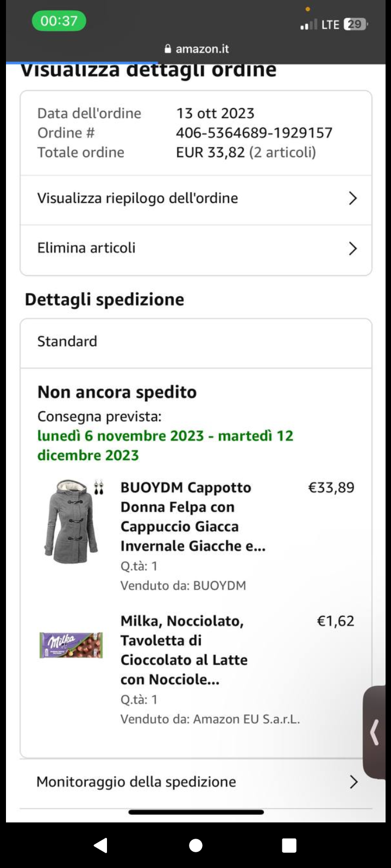Tap the Milka chocolate bar thumbnail
The height and width of the screenshot is (868, 391).
(x=71, y=645)
